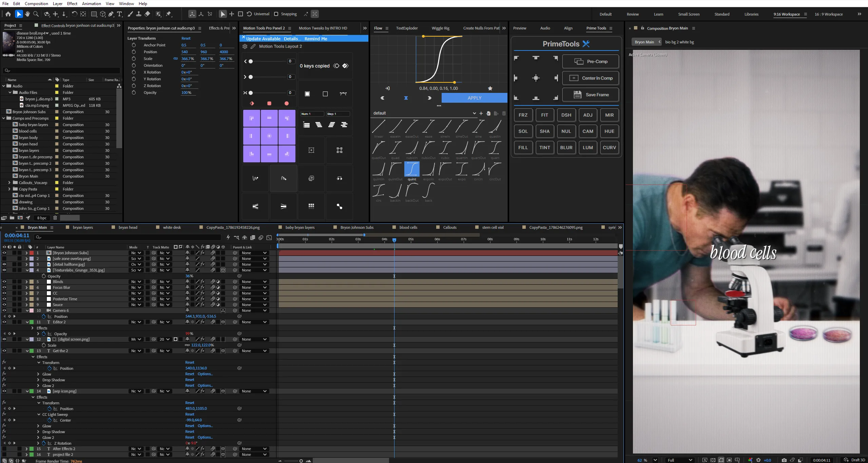868x463 pixels.
Task: Expand the Blinds layer properties
Action: click(26, 282)
